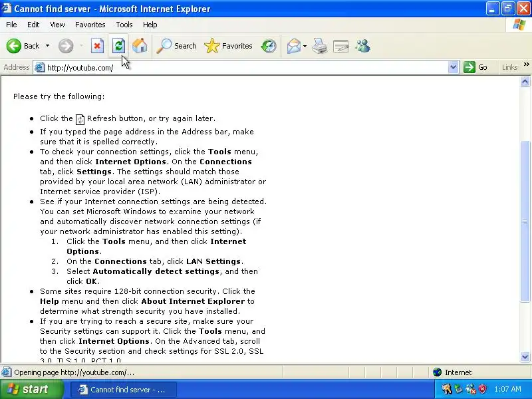
Task: Click the IE icon in title bar
Action: pos(6,8)
